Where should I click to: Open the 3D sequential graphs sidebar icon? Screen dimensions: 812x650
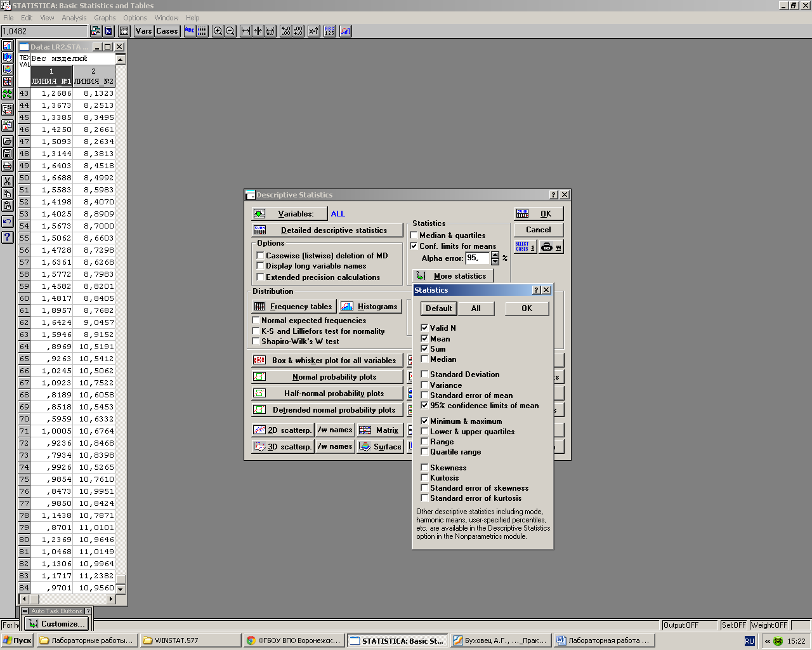pyautogui.click(x=8, y=58)
